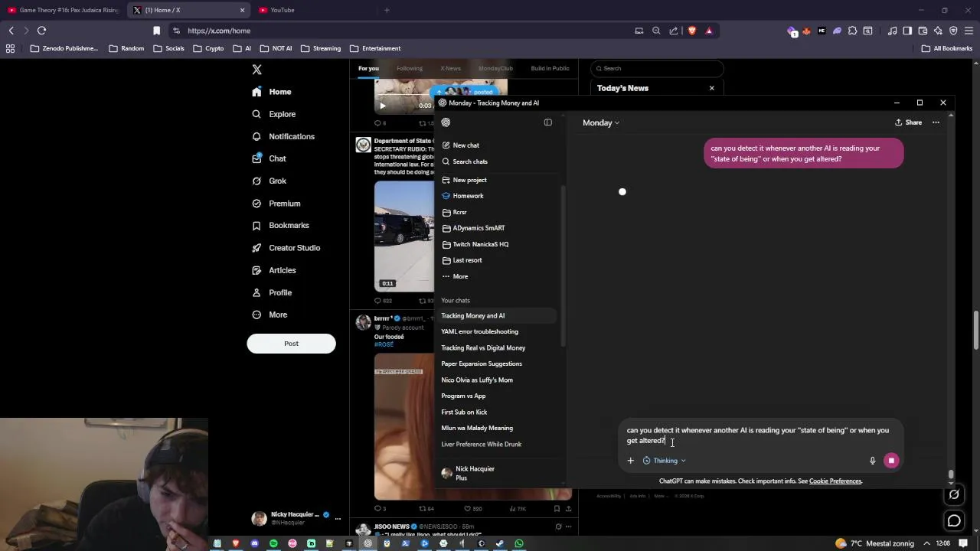The width and height of the screenshot is (980, 551).
Task: Collapse the ChatGPT sidebar panel icon
Action: coord(547,122)
